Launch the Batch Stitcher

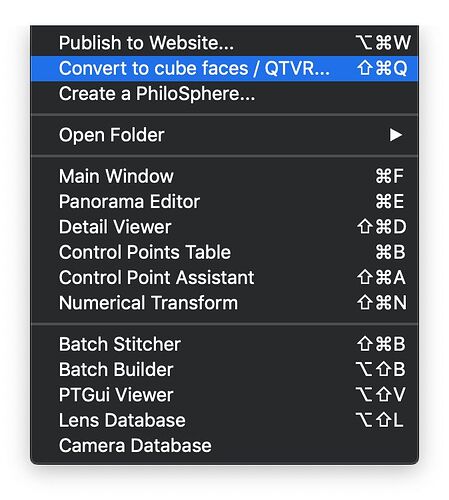224,344
